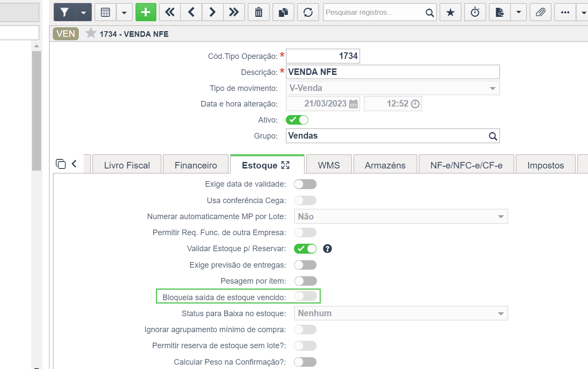Screen dimensions: 588x369
Task: Open Numerar automaticamente MP por Lote dropdown
Action: click(x=401, y=217)
